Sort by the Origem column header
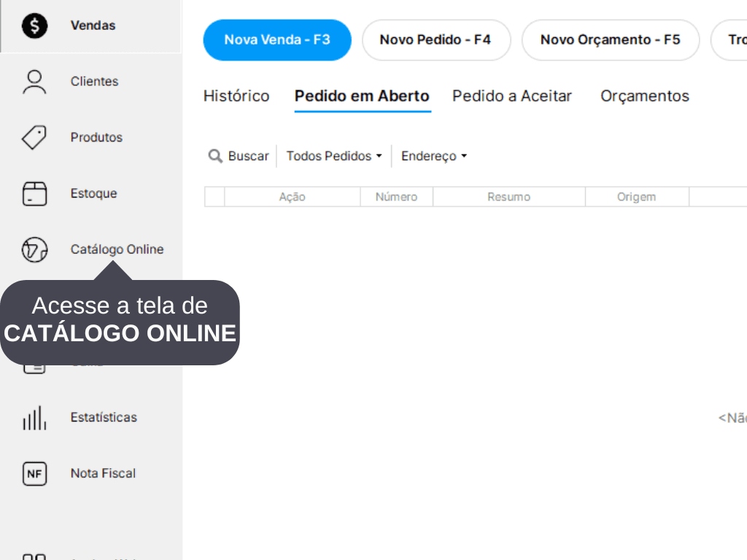Image resolution: width=747 pixels, height=560 pixels. 636,197
